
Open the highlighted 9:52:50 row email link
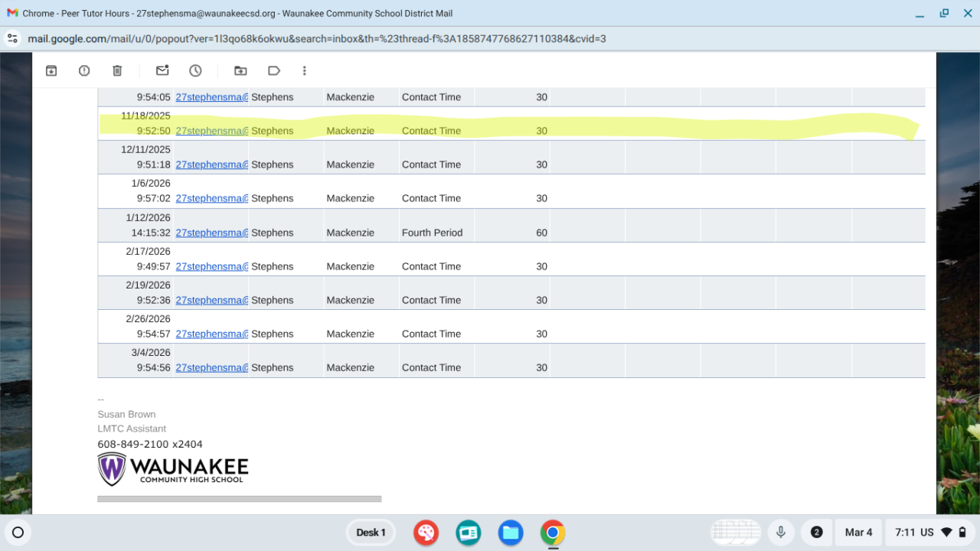click(211, 131)
